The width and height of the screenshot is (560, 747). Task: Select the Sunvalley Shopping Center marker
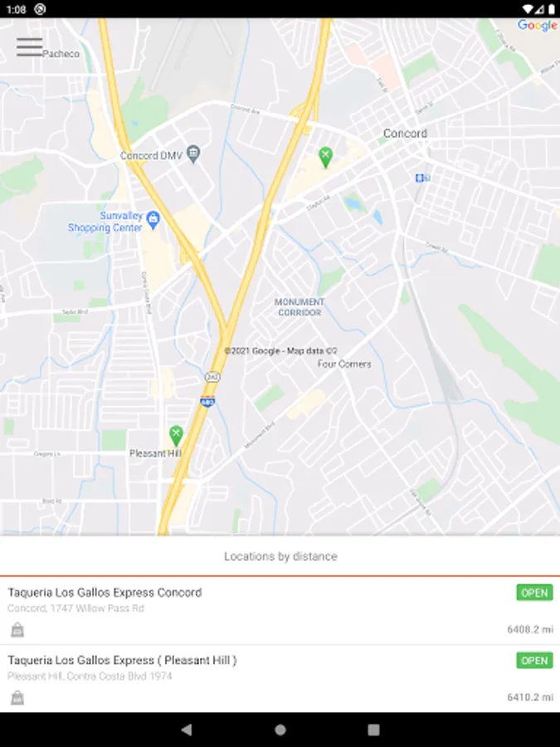153,220
